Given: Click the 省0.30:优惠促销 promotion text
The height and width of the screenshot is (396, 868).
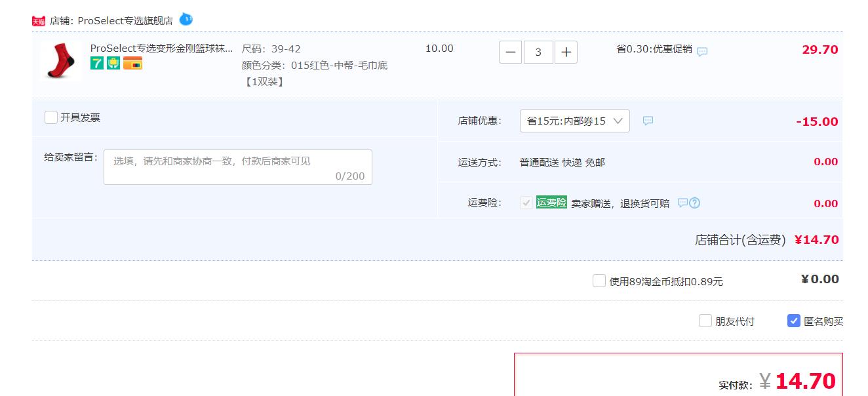Looking at the screenshot, I should point(654,49).
